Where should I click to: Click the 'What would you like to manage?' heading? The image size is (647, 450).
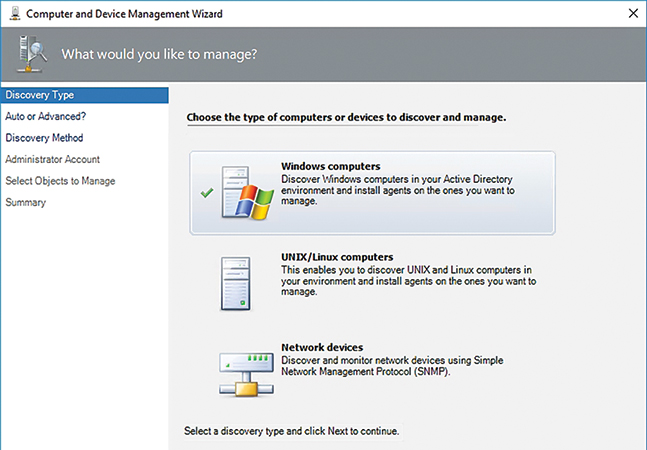point(159,54)
